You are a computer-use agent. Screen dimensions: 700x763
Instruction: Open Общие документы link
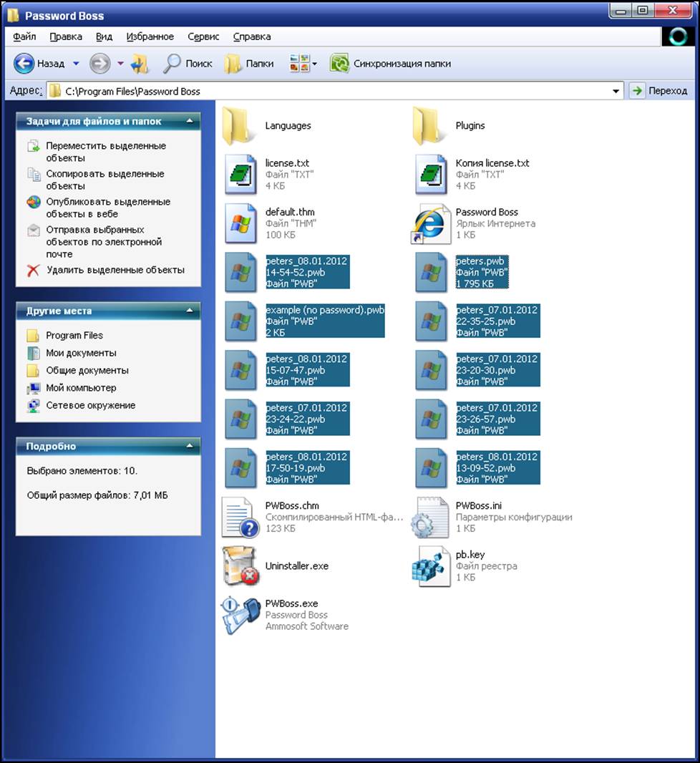(x=87, y=370)
